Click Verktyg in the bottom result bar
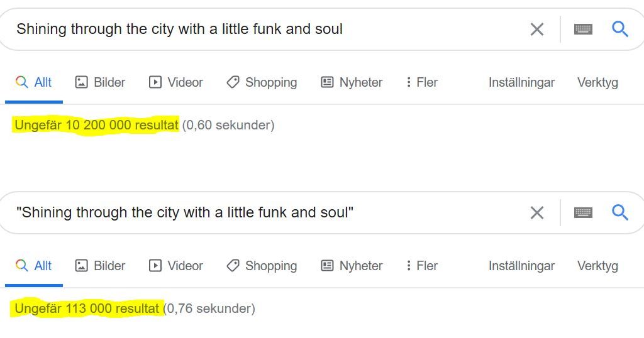The height and width of the screenshot is (338, 644). click(597, 265)
